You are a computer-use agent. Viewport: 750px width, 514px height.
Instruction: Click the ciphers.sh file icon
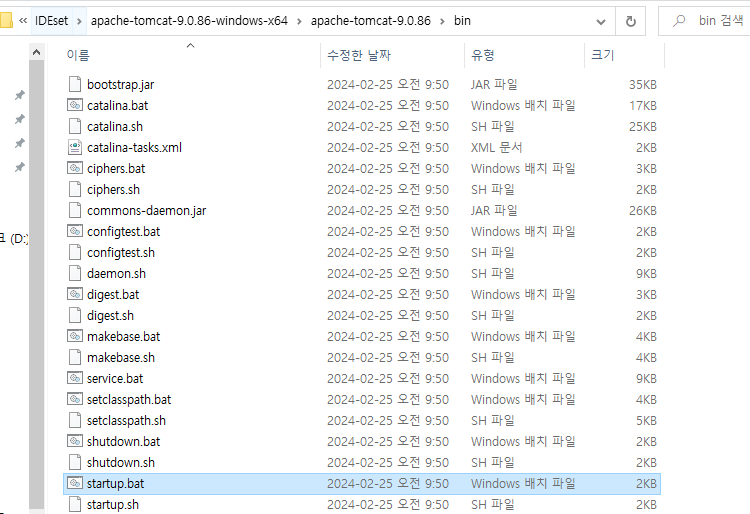coord(75,189)
